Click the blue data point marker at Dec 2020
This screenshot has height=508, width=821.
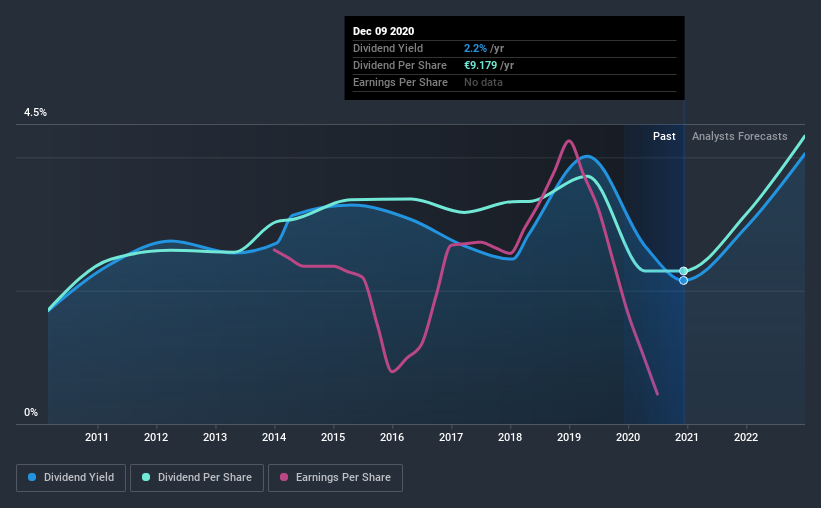point(683,281)
